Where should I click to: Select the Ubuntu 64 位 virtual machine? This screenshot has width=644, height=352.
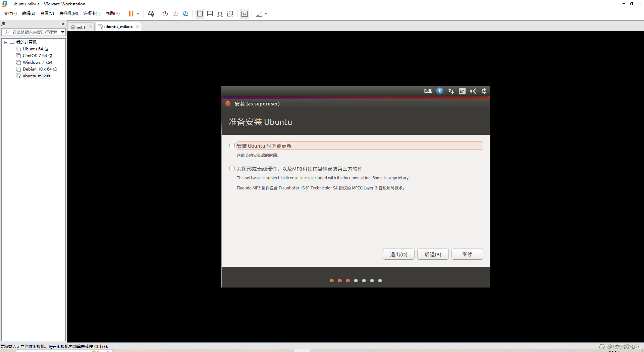tap(36, 49)
